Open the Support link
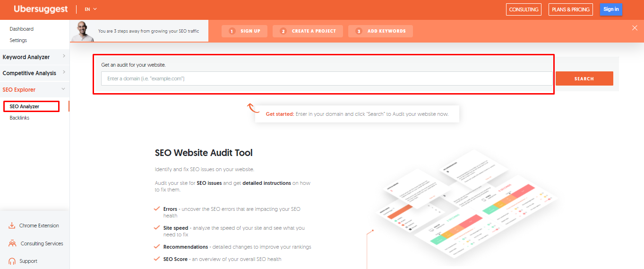 click(28, 261)
